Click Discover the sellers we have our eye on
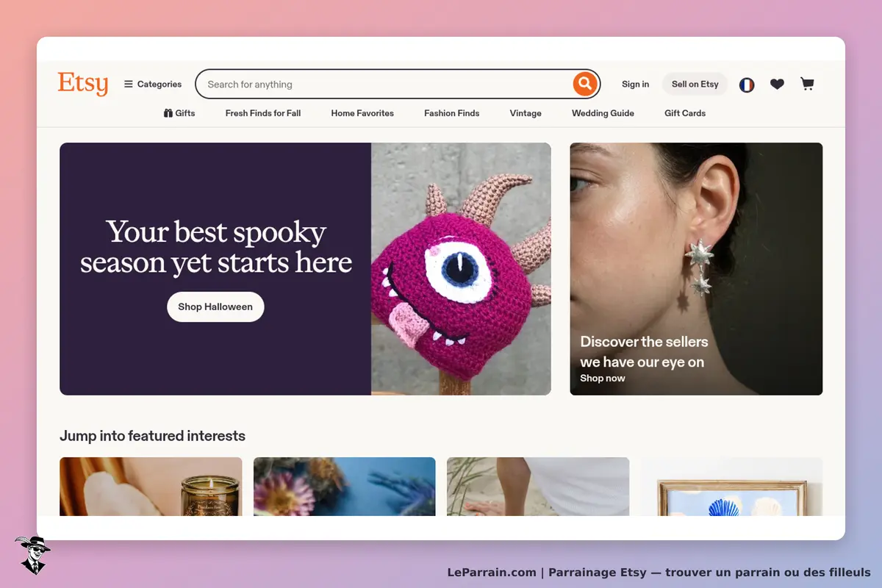Image resolution: width=882 pixels, height=588 pixels. click(x=644, y=351)
